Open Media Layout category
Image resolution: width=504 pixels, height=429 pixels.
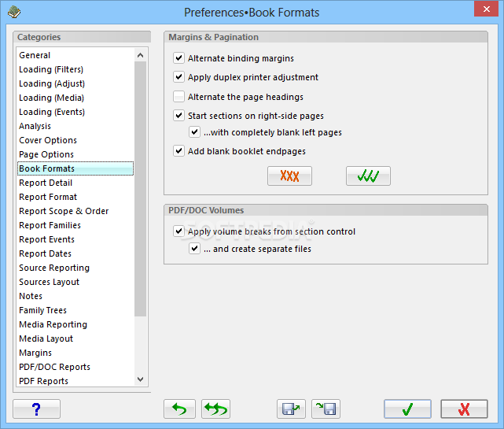[75, 338]
